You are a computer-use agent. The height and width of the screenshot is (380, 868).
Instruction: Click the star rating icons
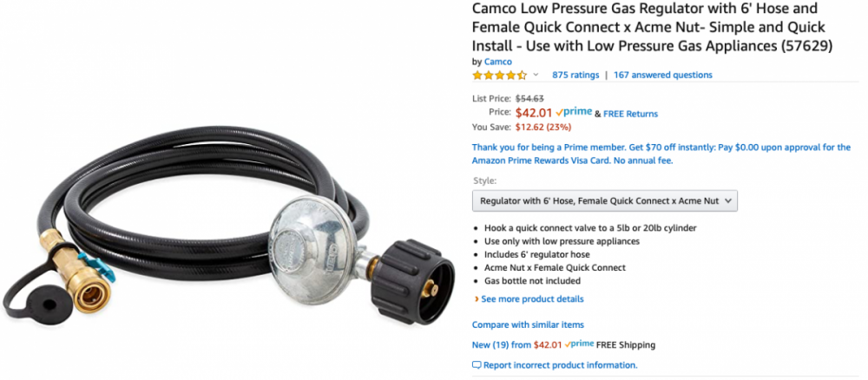pyautogui.click(x=499, y=75)
